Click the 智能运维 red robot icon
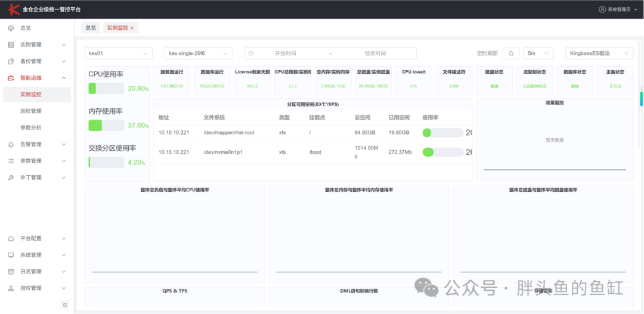Viewport: 644px width, 314px height. click(x=11, y=78)
